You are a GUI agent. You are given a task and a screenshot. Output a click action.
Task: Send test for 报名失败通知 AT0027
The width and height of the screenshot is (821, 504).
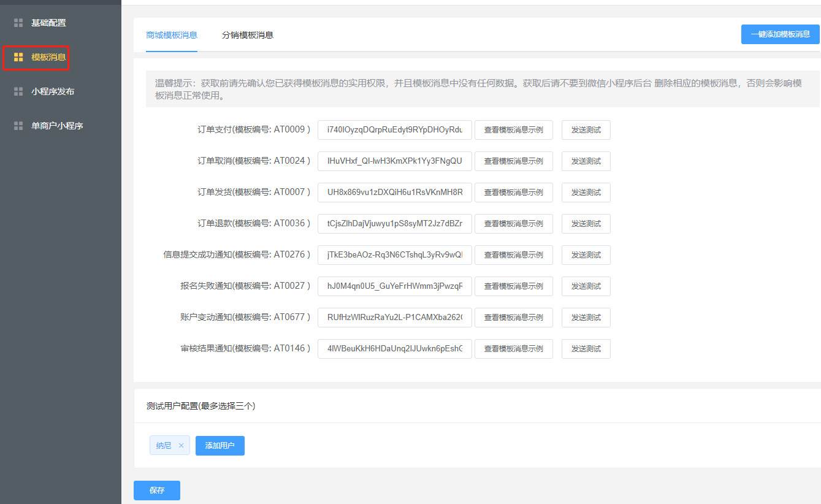click(x=586, y=286)
